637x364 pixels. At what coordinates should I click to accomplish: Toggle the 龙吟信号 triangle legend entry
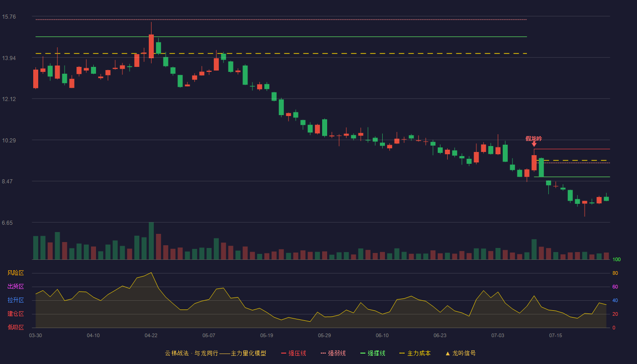coord(460,353)
